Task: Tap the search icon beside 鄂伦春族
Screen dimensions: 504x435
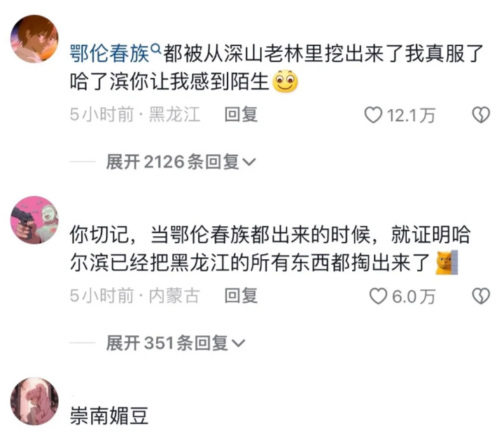Action: pos(156,49)
